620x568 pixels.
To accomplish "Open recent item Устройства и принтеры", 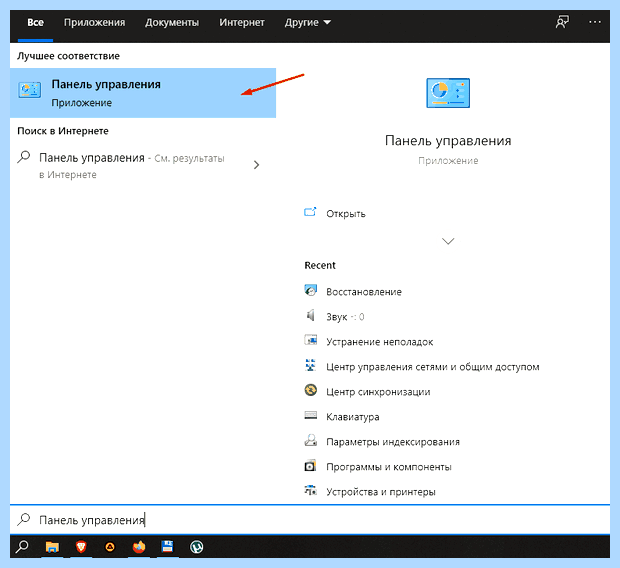I will tap(381, 492).
